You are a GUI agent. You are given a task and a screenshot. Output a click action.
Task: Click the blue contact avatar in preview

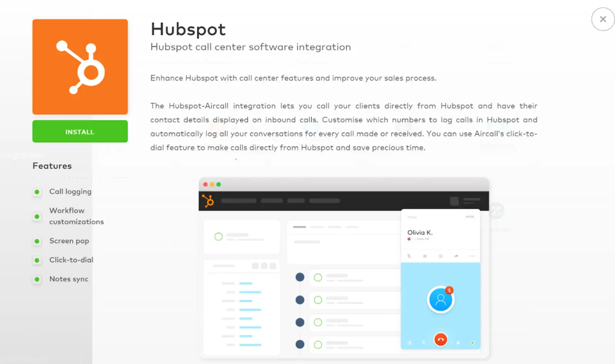pyautogui.click(x=440, y=299)
